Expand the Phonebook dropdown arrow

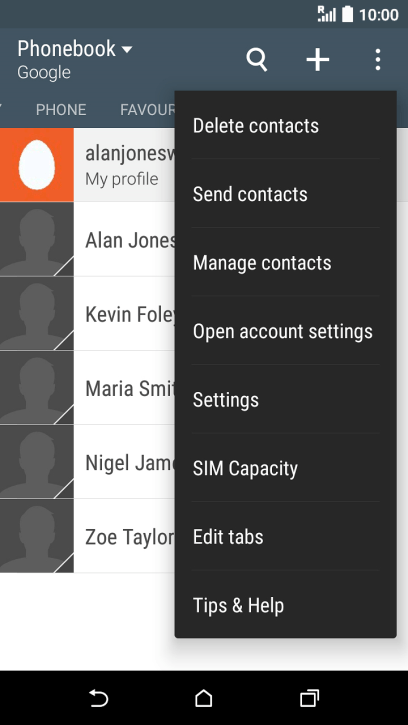(127, 49)
